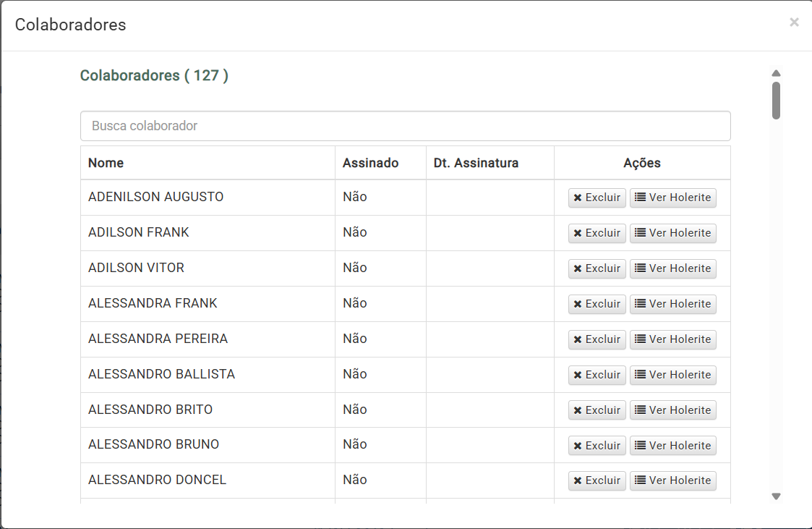The height and width of the screenshot is (529, 812).
Task: Click list icon in ALESSANDRA FRANK's Ver Holerite
Action: (x=641, y=304)
